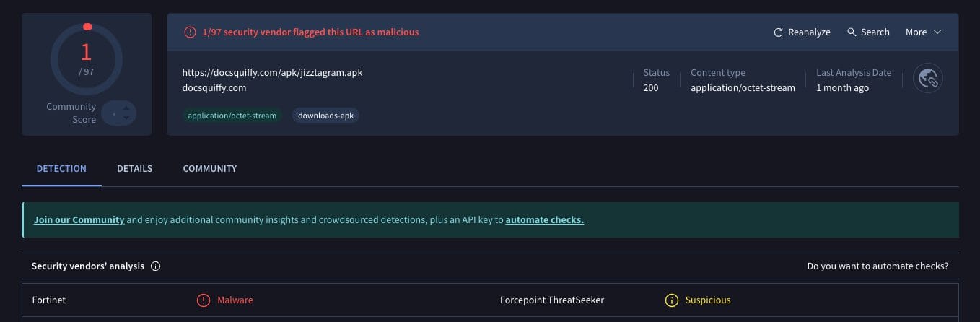Click the Reanalyze refresh icon
Screen dimensions: 980x322
click(778, 32)
